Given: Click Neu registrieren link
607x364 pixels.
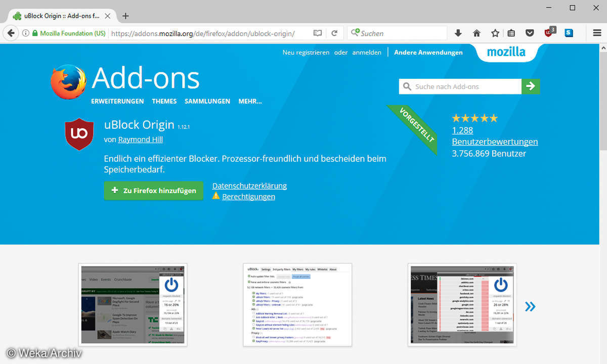Looking at the screenshot, I should point(306,52).
